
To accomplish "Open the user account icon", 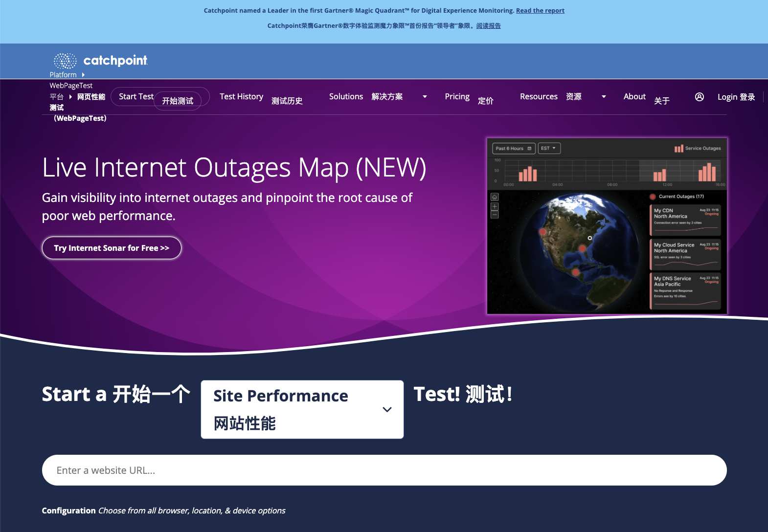I will coord(700,97).
